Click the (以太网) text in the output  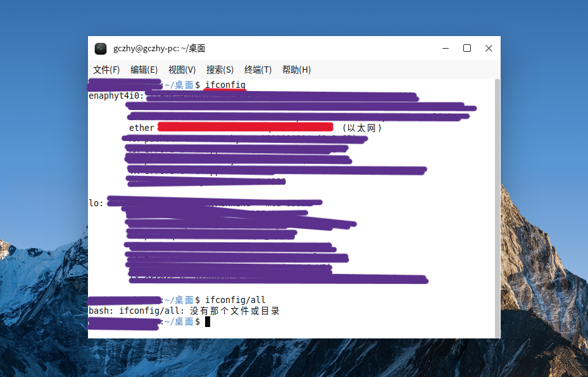tap(361, 128)
